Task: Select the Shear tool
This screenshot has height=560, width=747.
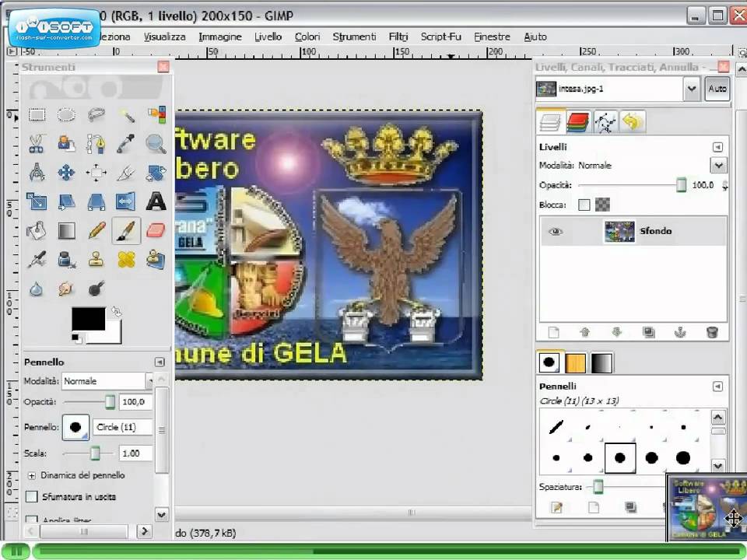Action: (x=66, y=201)
